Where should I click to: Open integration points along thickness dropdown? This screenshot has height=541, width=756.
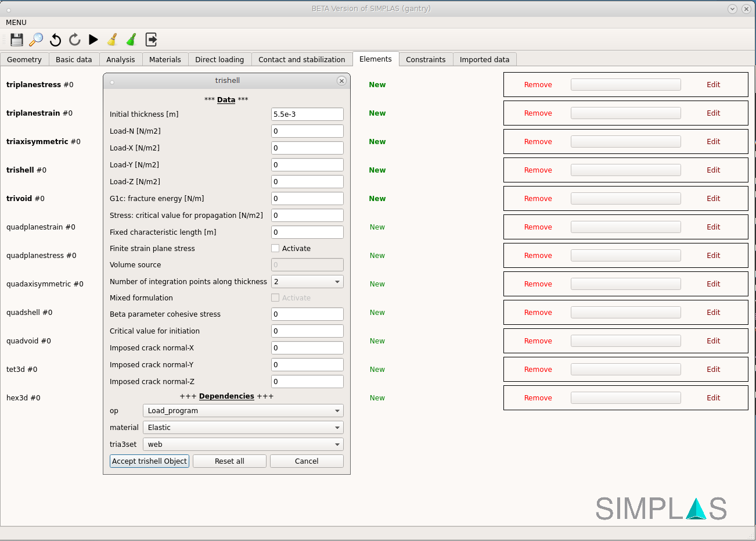pyautogui.click(x=307, y=282)
